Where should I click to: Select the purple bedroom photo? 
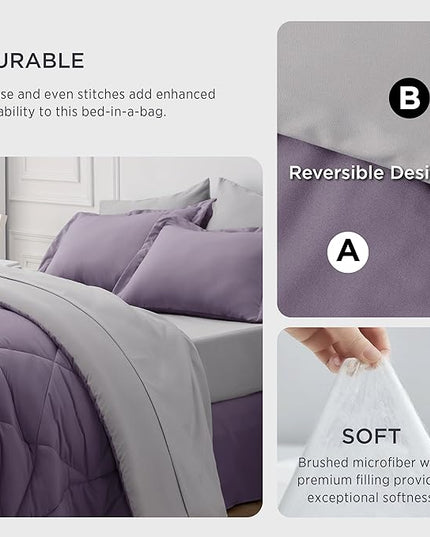point(131,336)
